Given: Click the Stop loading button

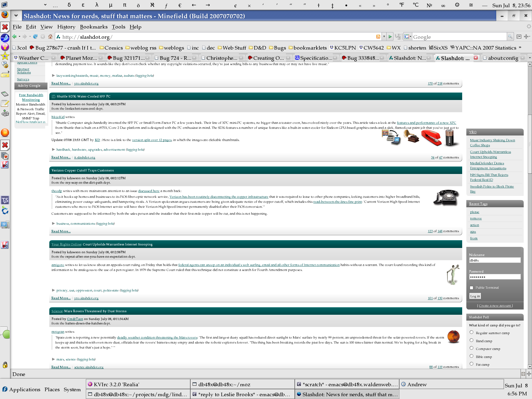Looking at the screenshot, I should coord(43,37).
